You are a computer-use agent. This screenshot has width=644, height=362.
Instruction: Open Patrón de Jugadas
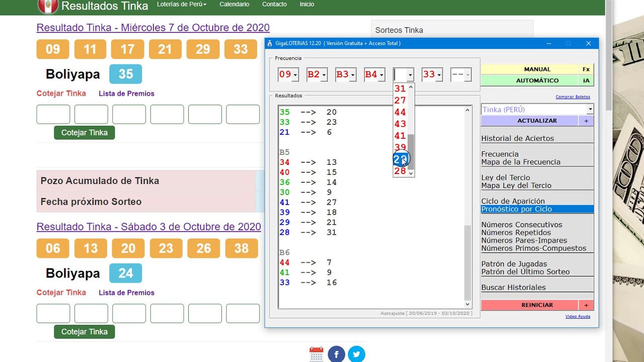[x=514, y=264]
